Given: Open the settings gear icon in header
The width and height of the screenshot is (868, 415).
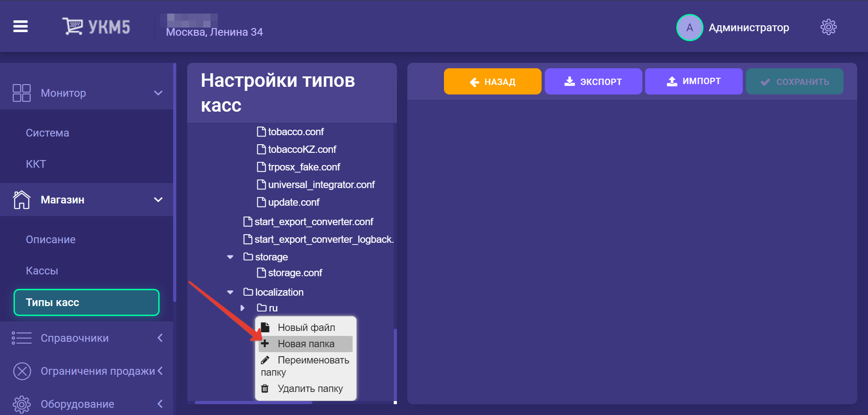Looking at the screenshot, I should (829, 27).
